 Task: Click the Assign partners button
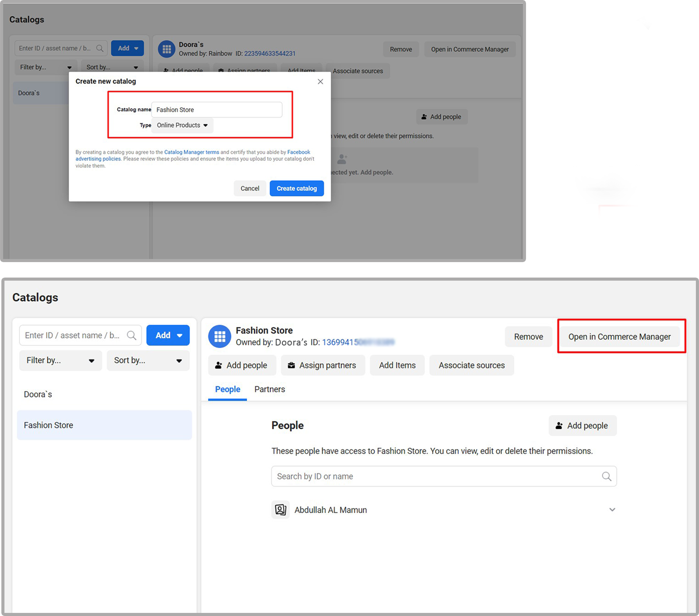click(x=323, y=365)
